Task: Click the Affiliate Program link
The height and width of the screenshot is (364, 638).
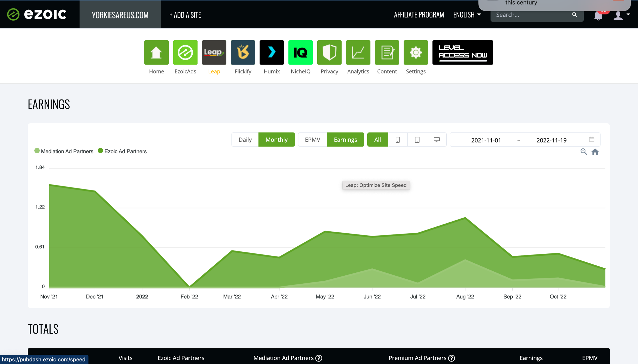Action: (419, 15)
